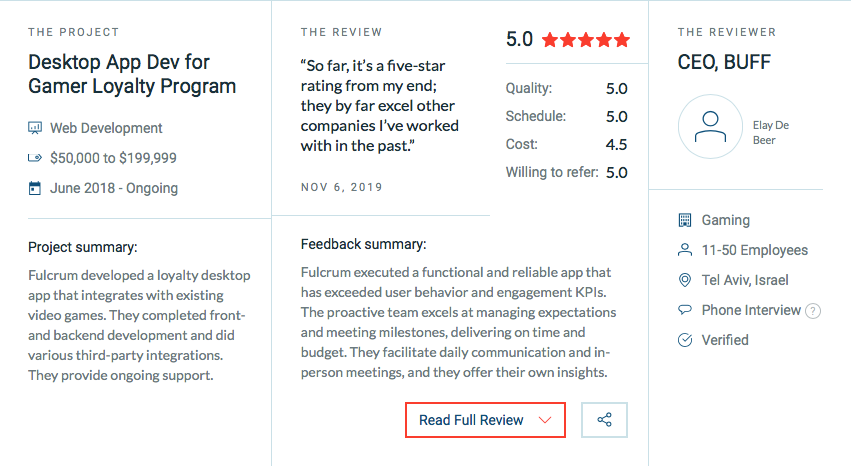The image size is (851, 466).
Task: Click the red chevron on Read Full Review
Action: point(545,420)
